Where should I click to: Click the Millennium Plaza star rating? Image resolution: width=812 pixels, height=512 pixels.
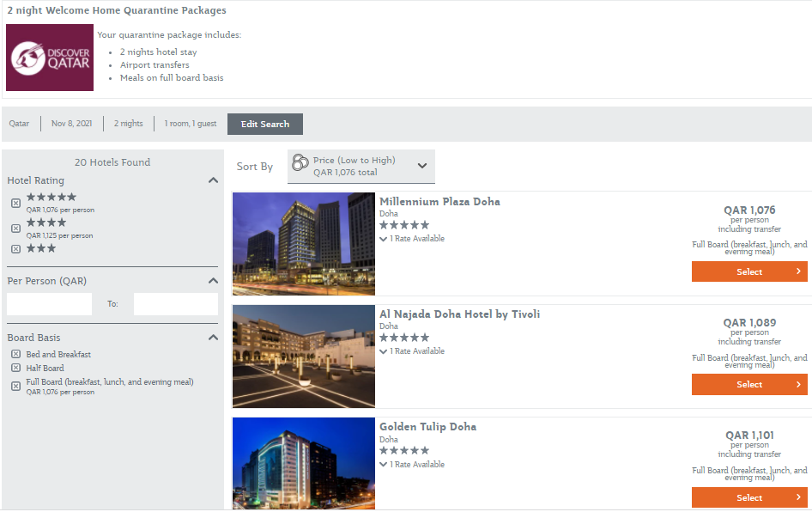[x=404, y=225]
